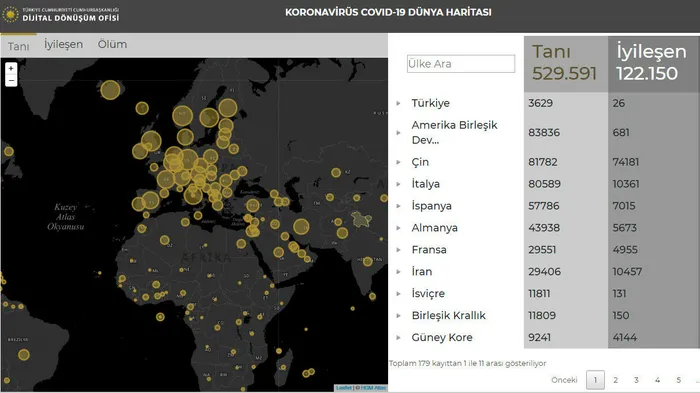This screenshot has width=700, height=393.
Task: Open the Dijital Dönüşüm Ofisi logo
Action: click(61, 14)
